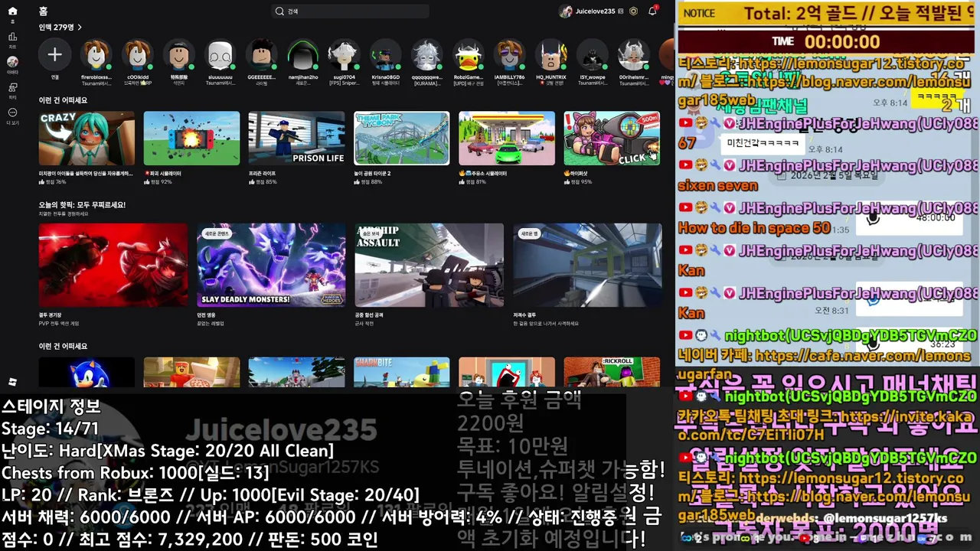The height and width of the screenshot is (551, 980).
Task: Open friend GGEEEEEE avatar
Action: pos(262,54)
